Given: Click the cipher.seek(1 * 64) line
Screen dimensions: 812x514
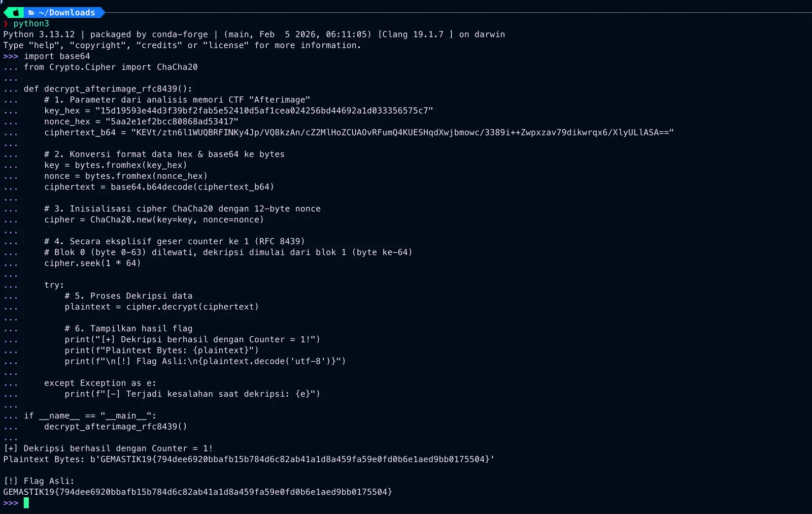Looking at the screenshot, I should (x=92, y=263).
